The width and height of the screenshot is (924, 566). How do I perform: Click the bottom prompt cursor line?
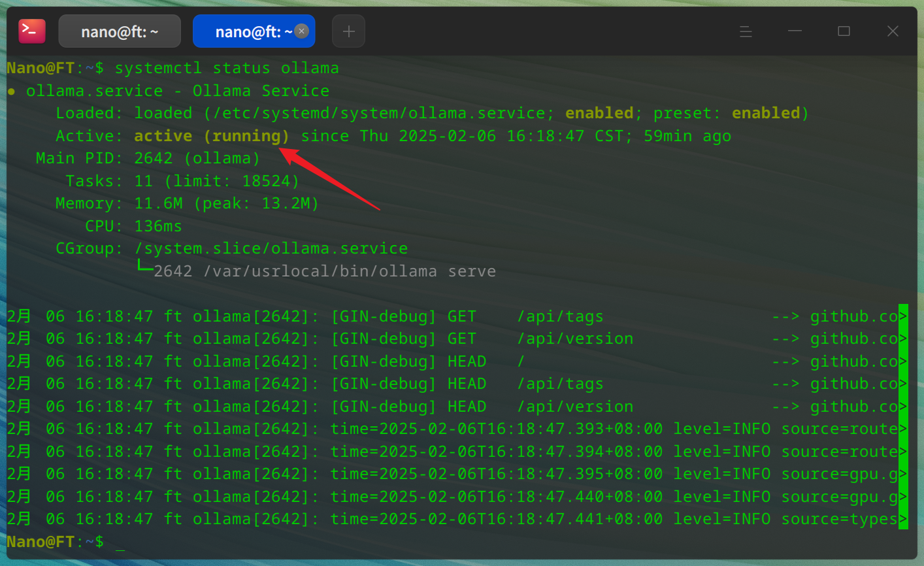click(x=65, y=542)
